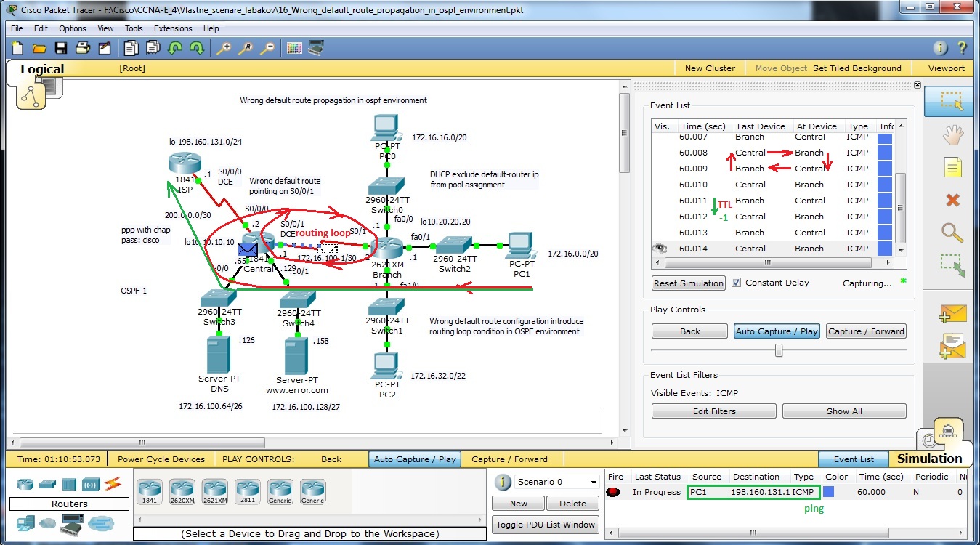Switch to the Simulation mode tab
The width and height of the screenshot is (980, 545).
929,459
